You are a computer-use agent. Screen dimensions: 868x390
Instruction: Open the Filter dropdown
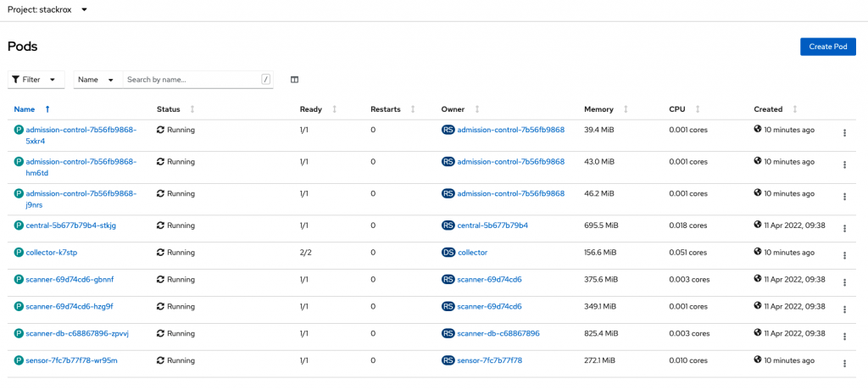pyautogui.click(x=36, y=80)
